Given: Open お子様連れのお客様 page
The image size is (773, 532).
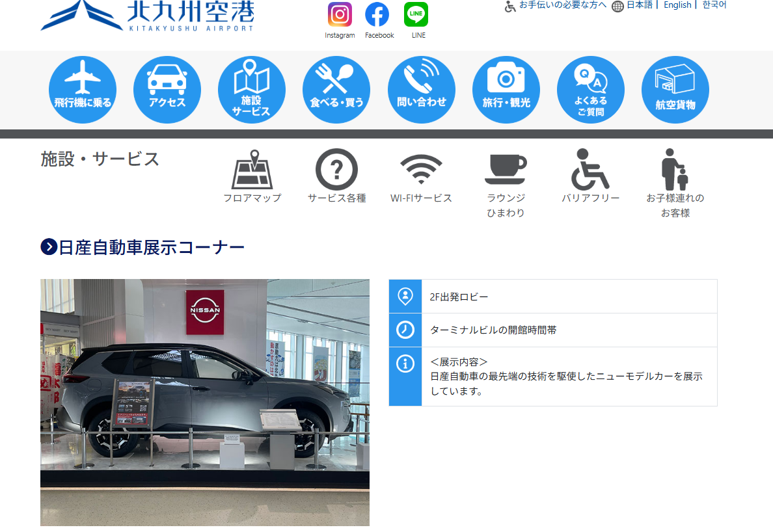Looking at the screenshot, I should pos(675,183).
